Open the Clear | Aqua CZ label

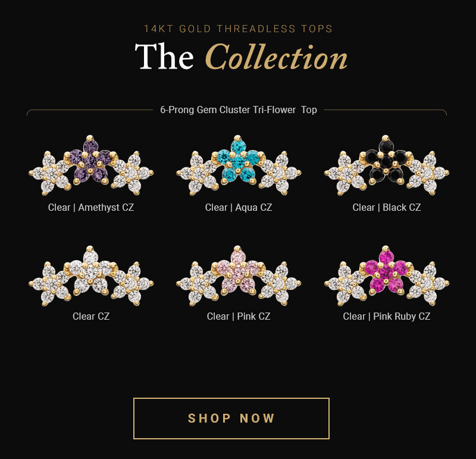239,208
